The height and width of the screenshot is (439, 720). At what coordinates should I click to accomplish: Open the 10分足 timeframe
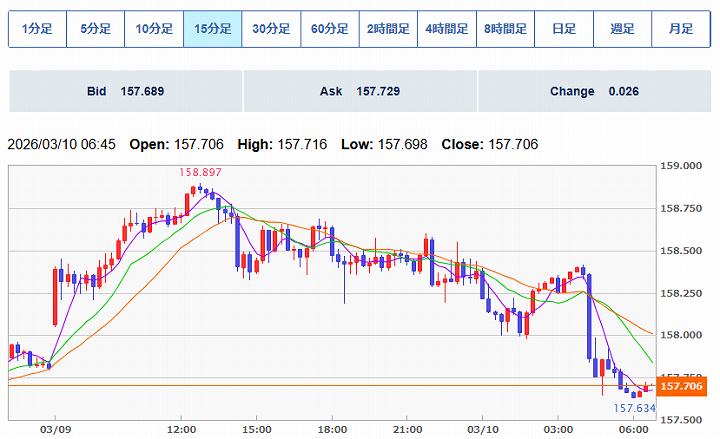[x=153, y=29]
